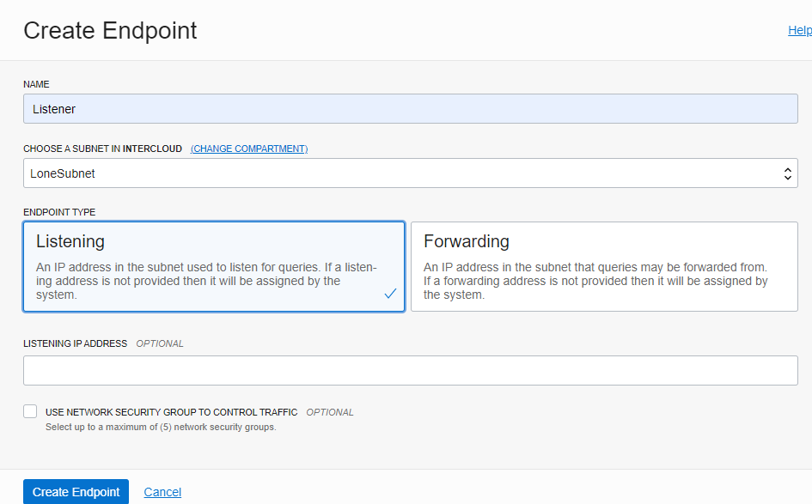The width and height of the screenshot is (812, 504).
Task: Open the Help link
Action: point(799,31)
